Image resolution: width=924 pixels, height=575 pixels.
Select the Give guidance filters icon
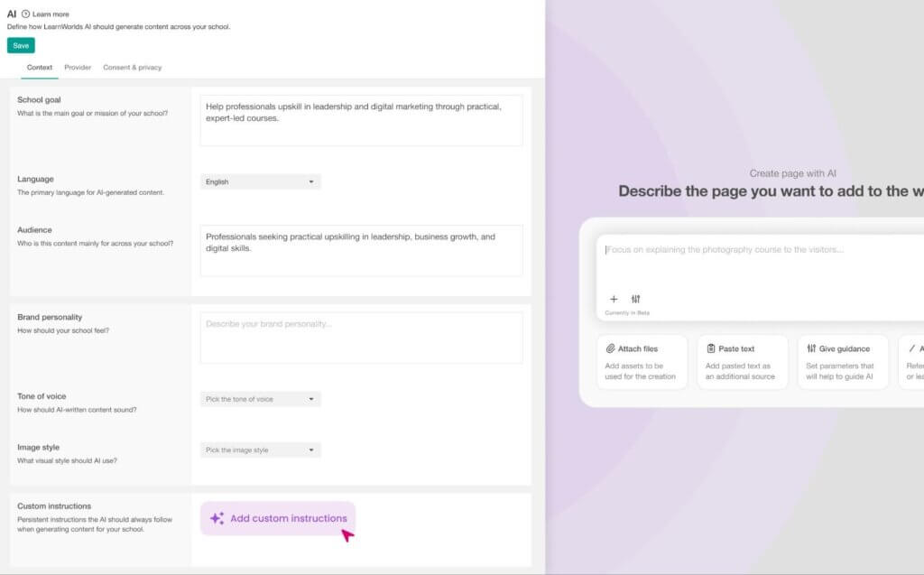click(810, 348)
